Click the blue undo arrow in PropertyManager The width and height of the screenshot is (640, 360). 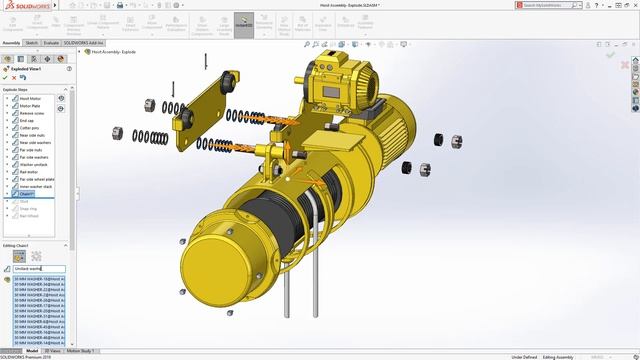[23, 78]
